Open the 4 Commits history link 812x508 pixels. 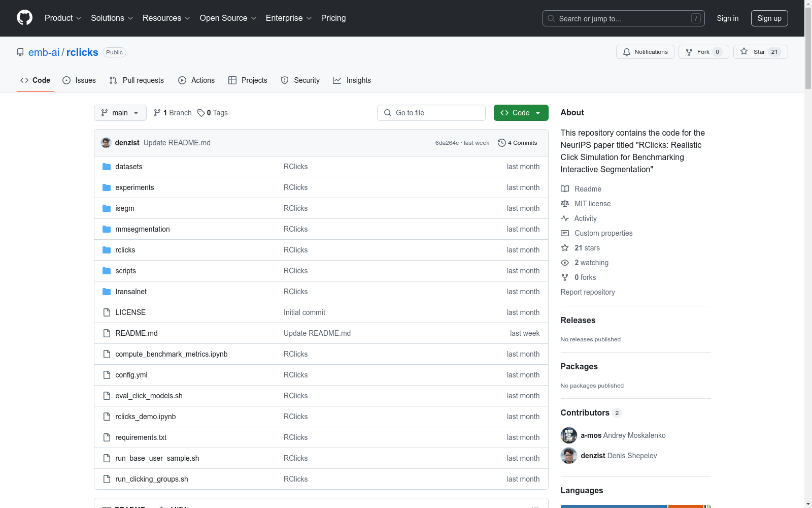pyautogui.click(x=518, y=143)
